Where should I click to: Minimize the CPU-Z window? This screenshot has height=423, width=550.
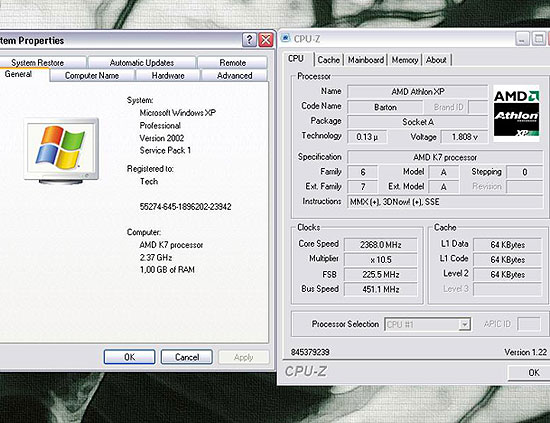[x=522, y=39]
